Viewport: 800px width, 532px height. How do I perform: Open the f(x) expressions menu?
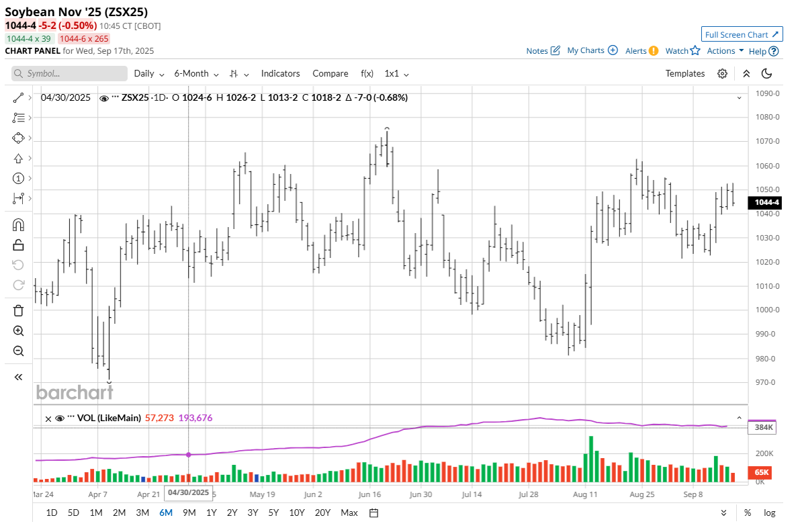pos(367,73)
